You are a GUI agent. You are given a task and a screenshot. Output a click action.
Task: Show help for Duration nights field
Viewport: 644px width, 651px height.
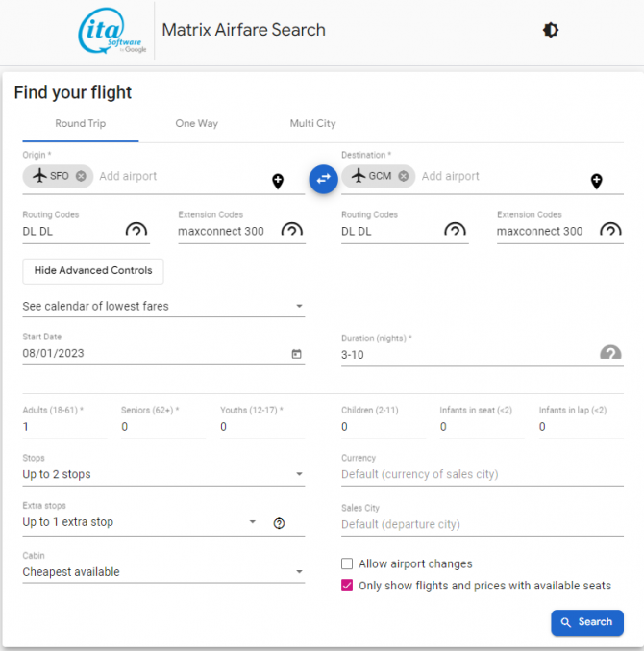point(610,353)
